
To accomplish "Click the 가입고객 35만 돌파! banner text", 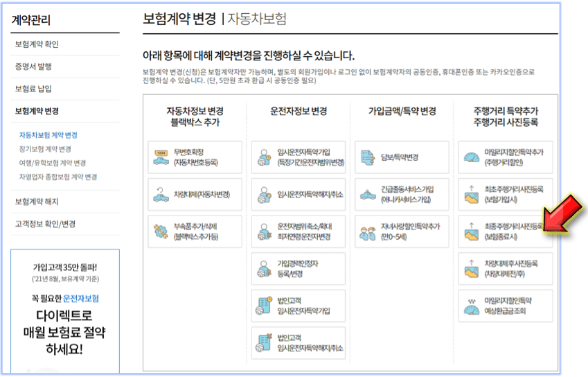I will [65, 268].
